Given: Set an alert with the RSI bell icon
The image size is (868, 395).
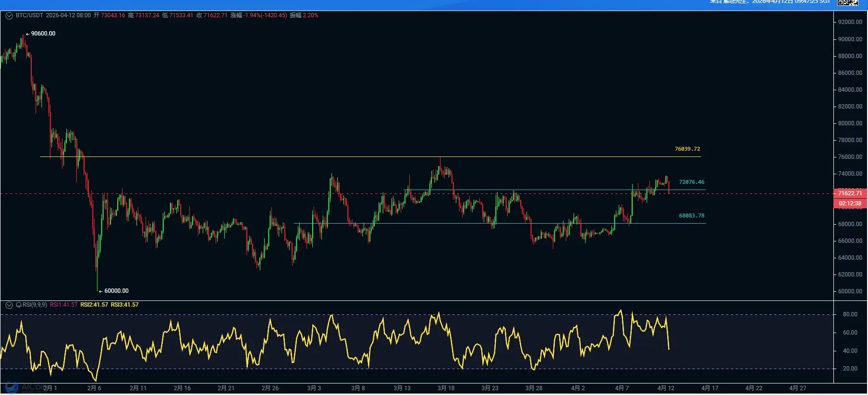Looking at the screenshot, I should (19, 305).
